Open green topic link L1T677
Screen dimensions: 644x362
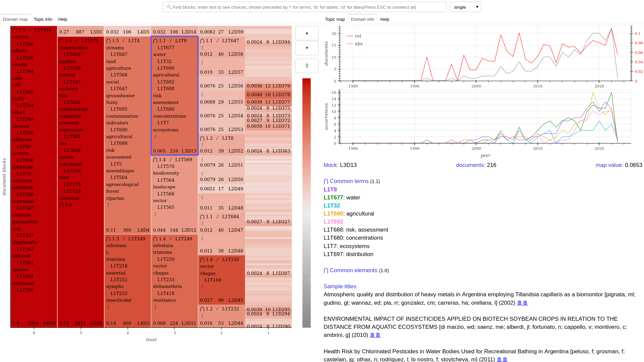point(333,198)
